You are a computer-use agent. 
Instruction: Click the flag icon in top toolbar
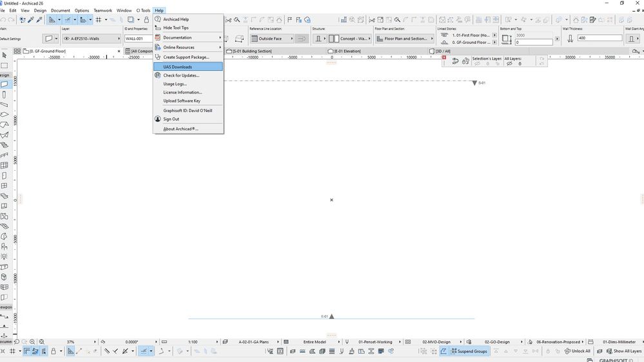[290, 20]
